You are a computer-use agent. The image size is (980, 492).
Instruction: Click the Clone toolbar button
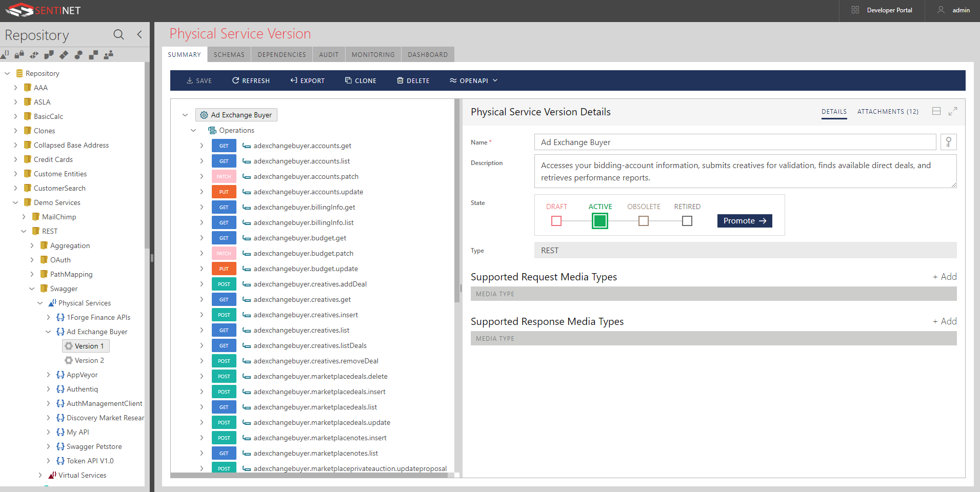pyautogui.click(x=361, y=80)
